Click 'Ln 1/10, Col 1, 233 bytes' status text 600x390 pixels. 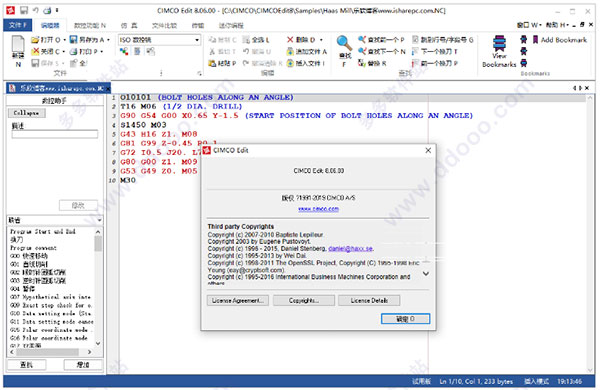476,382
